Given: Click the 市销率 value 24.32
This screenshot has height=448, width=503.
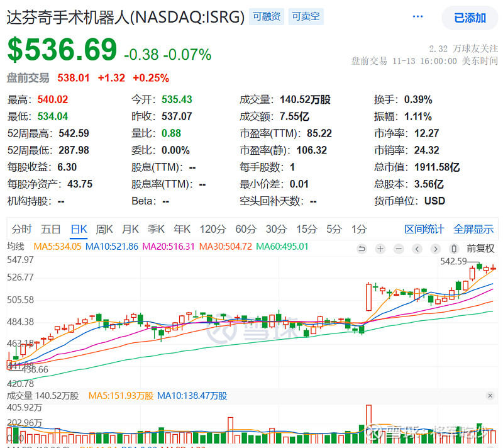Looking at the screenshot, I should coord(427,150).
